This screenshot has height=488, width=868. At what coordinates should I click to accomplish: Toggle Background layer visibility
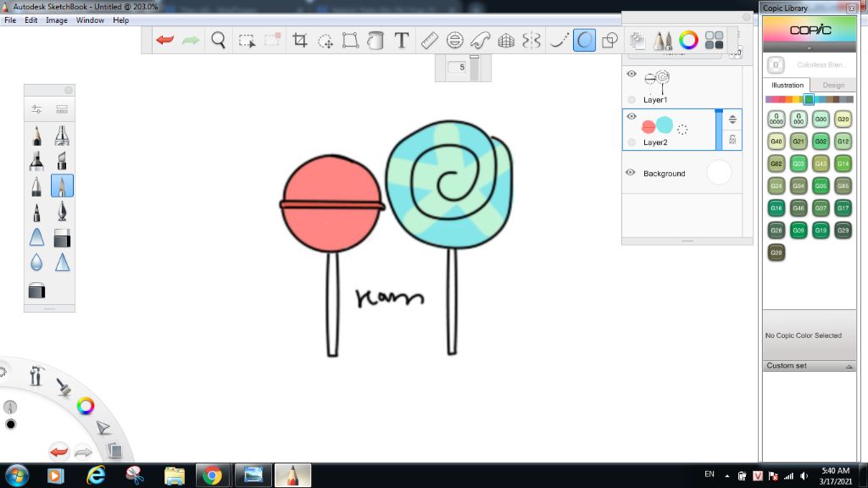coord(631,173)
